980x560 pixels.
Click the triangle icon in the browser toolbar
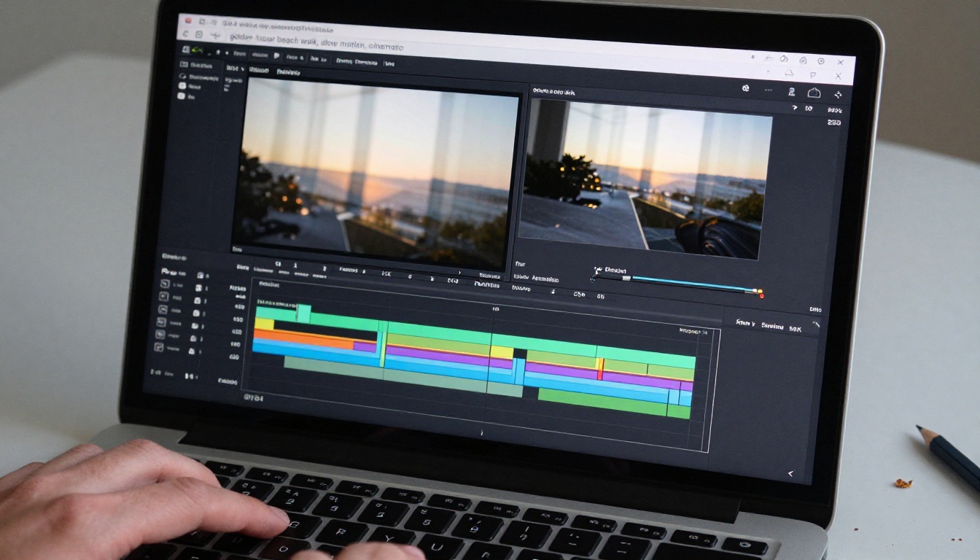tap(788, 73)
